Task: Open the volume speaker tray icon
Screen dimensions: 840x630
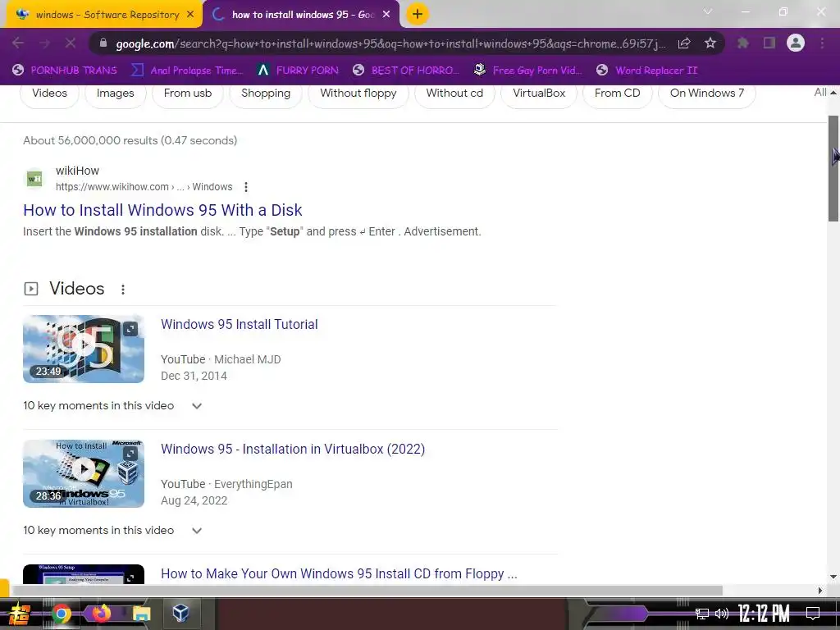Action: pyautogui.click(x=722, y=614)
